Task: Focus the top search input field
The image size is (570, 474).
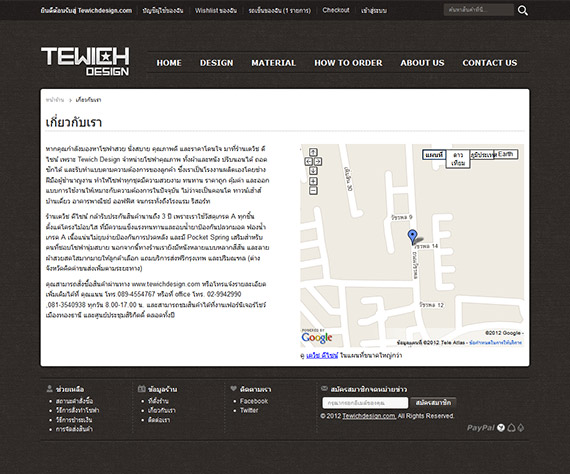Action: (479, 10)
